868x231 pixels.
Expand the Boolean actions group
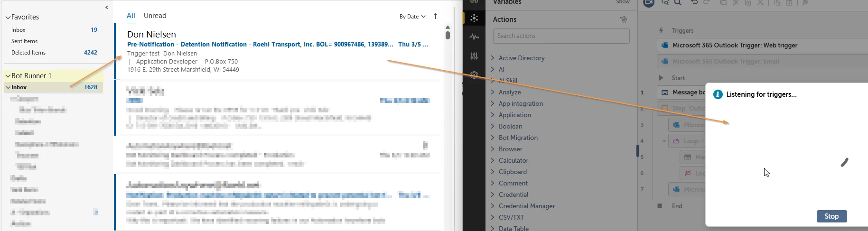[x=492, y=126]
